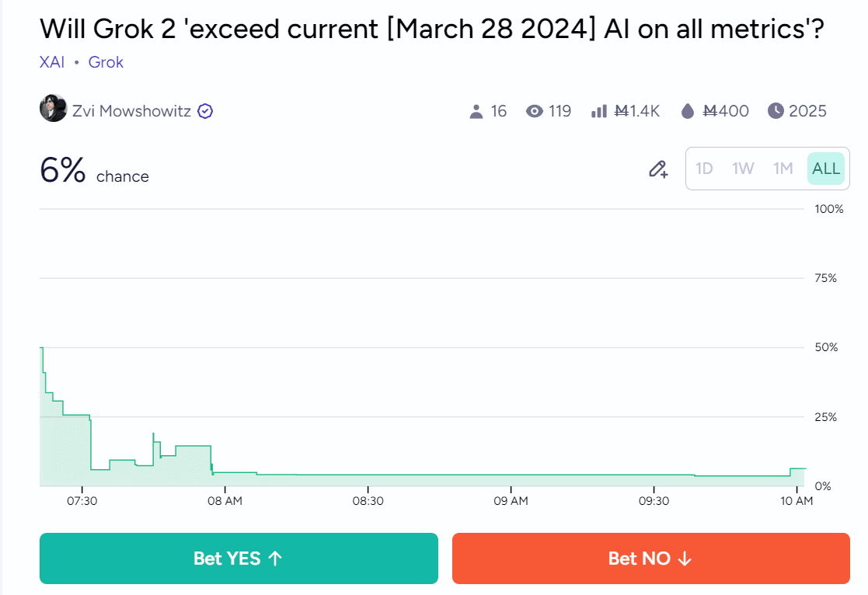This screenshot has height=595, width=868.
Task: Switch chart range to 1W
Action: coord(743,169)
